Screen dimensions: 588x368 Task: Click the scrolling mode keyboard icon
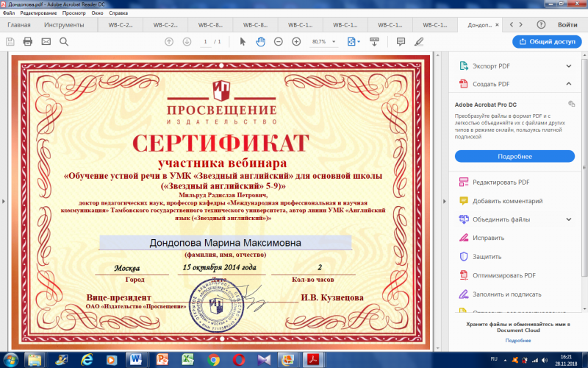click(374, 42)
